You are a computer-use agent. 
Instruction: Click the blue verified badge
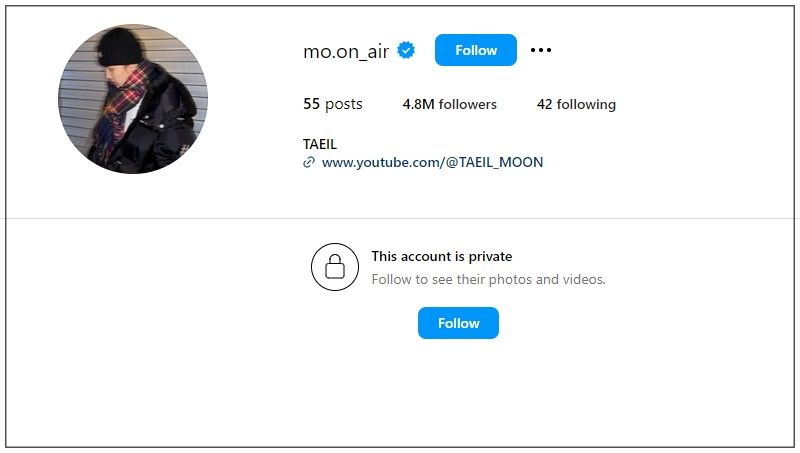[x=406, y=51]
